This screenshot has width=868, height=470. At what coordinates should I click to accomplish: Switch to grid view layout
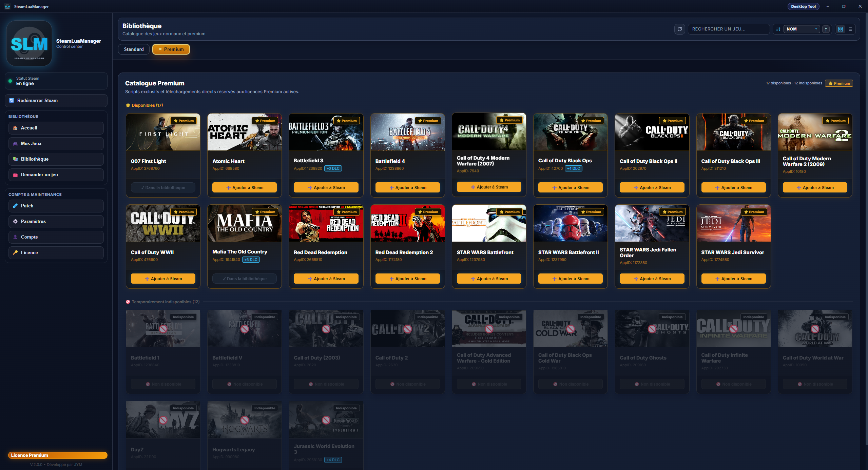[x=841, y=29]
